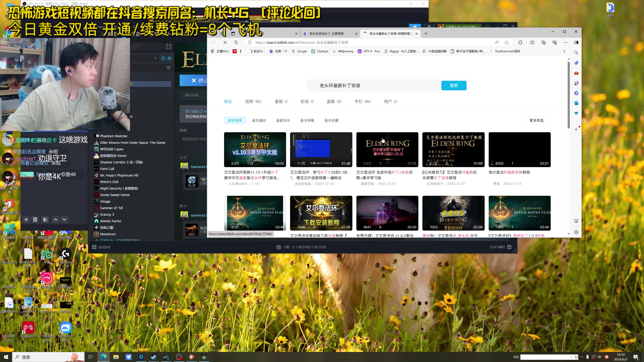
Task: Click the blue 搜索 search button
Action: pyautogui.click(x=454, y=85)
